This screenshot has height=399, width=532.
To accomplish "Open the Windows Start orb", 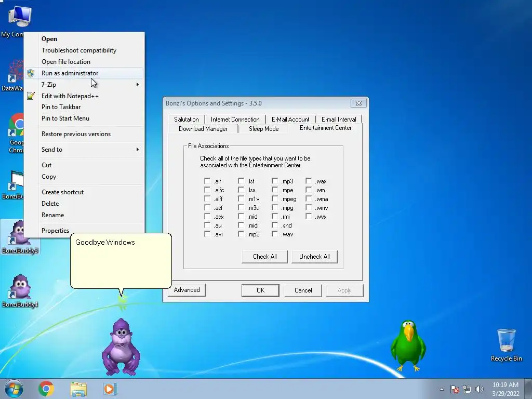I will point(14,389).
